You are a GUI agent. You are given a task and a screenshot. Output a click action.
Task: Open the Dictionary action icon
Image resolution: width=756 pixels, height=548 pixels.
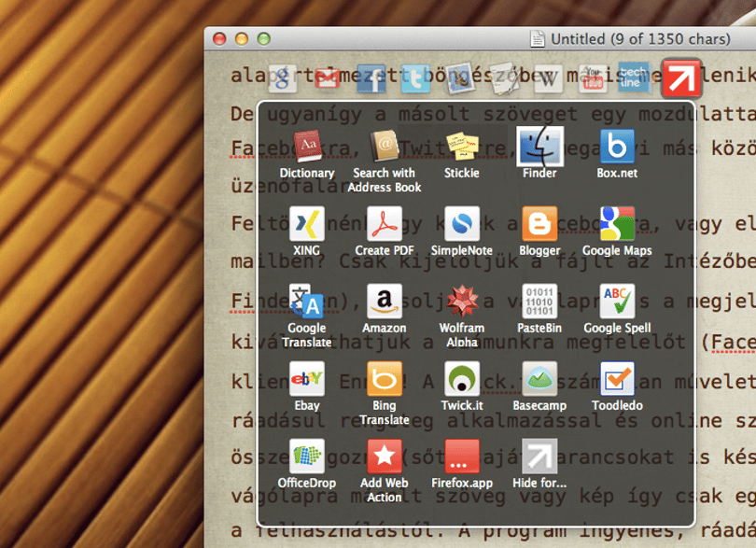307,146
